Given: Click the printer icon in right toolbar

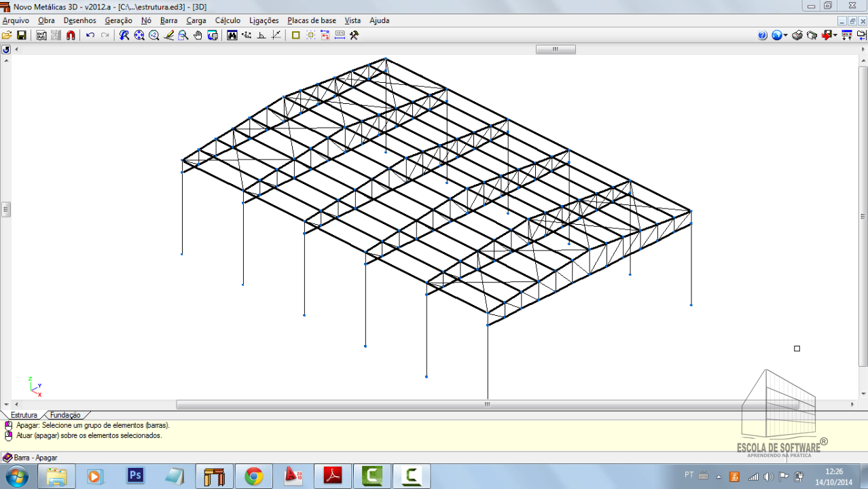Looking at the screenshot, I should point(797,35).
